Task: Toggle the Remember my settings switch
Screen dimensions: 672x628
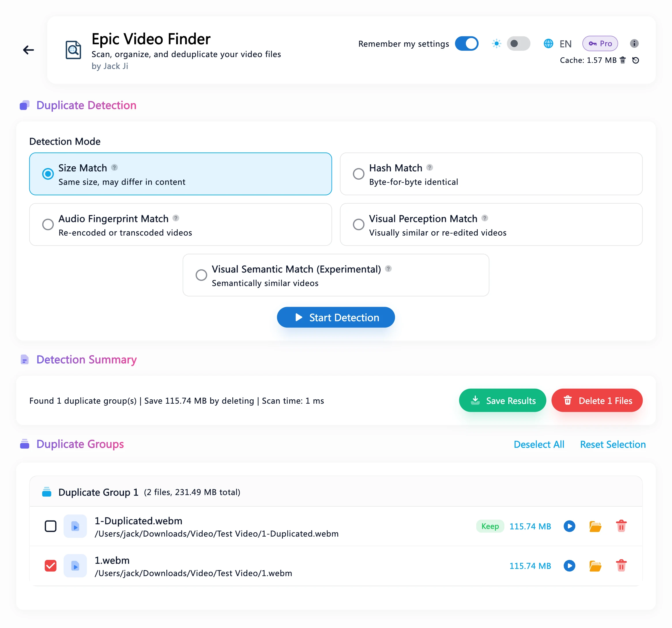Action: 466,43
